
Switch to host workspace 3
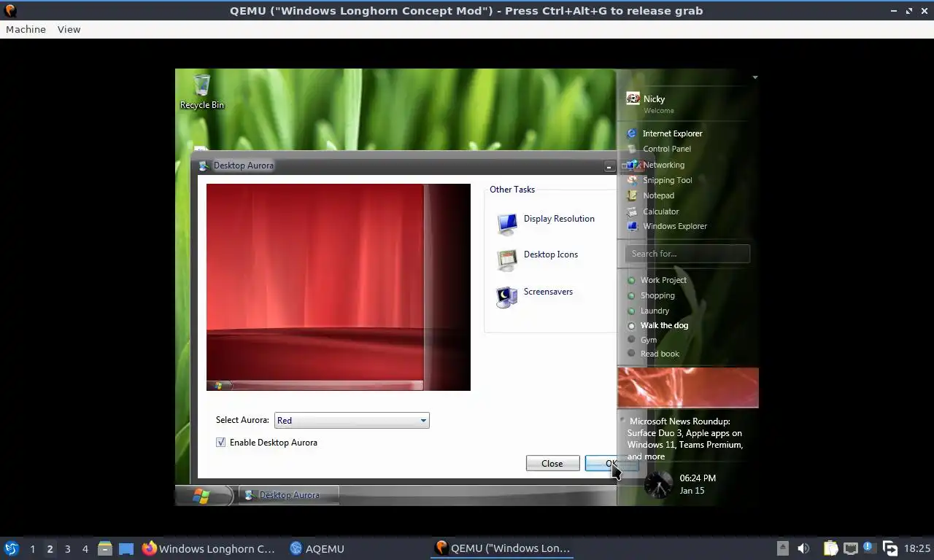point(67,548)
